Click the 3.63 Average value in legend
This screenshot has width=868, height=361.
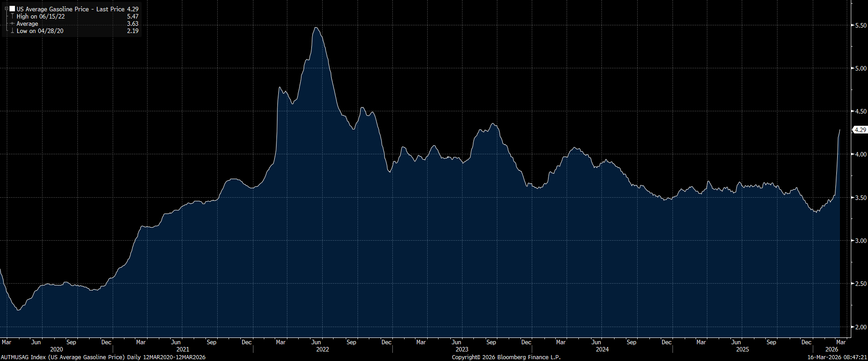click(x=133, y=24)
